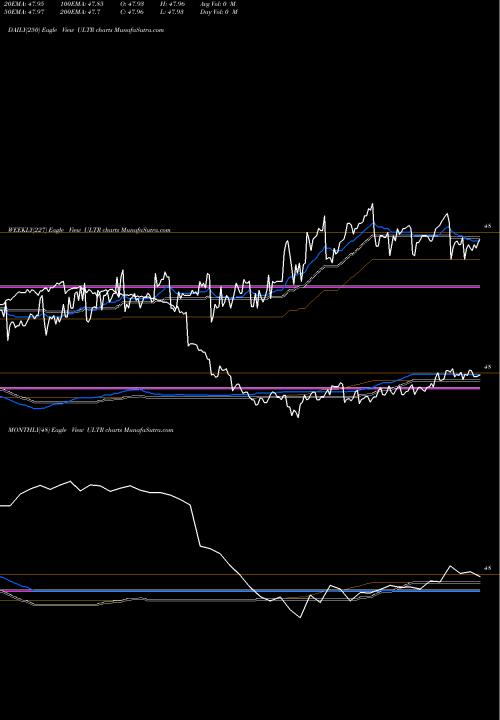Click the 'Avg Vol' label
This screenshot has height=720, width=500.
[x=218, y=4]
